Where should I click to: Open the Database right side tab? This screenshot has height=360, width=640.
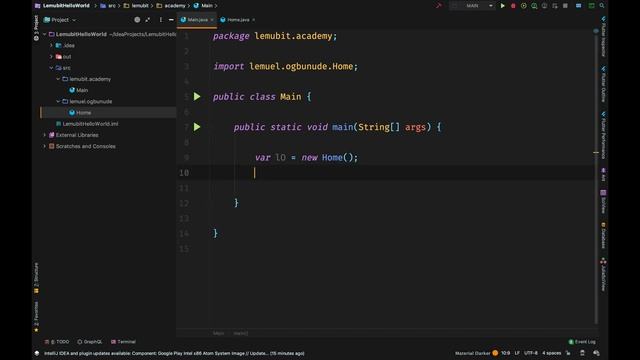(x=603, y=236)
